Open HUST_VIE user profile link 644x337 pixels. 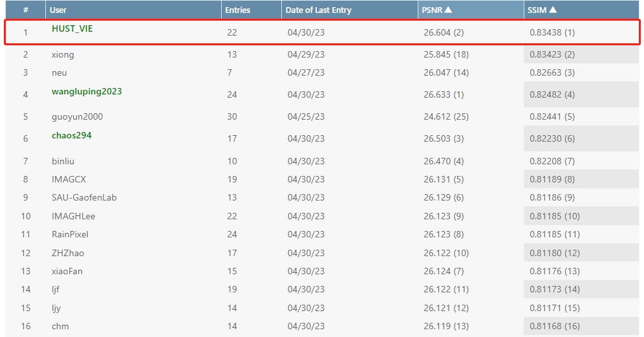(x=72, y=28)
